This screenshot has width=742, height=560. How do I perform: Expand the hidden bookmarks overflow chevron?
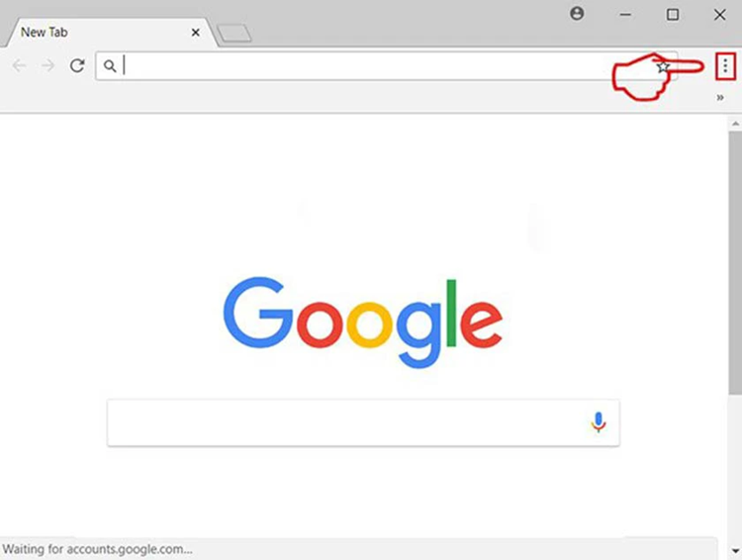[x=720, y=98]
